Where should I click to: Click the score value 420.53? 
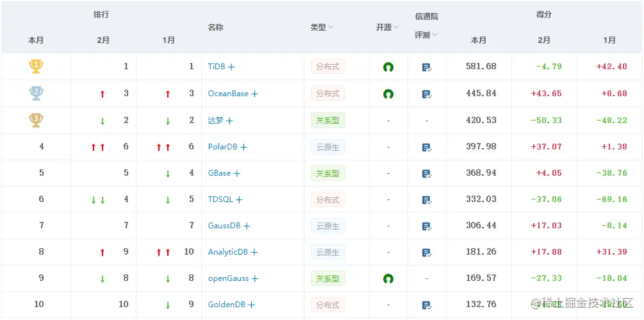click(x=481, y=120)
